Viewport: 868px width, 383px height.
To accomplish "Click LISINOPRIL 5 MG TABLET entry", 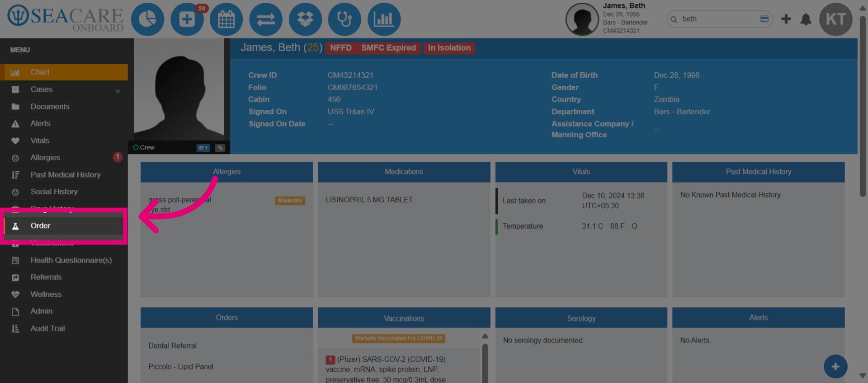I will point(369,200).
